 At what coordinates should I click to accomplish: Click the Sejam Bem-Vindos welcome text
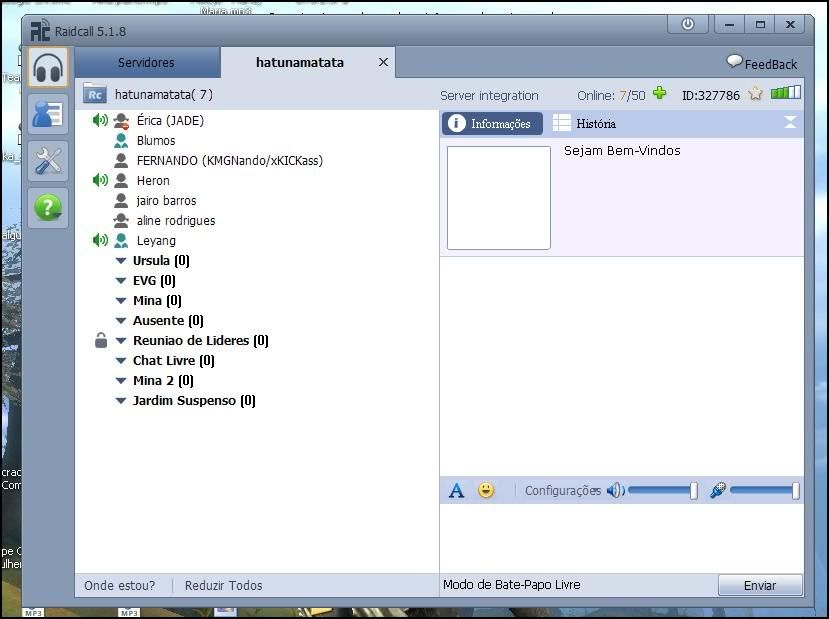[x=622, y=151]
